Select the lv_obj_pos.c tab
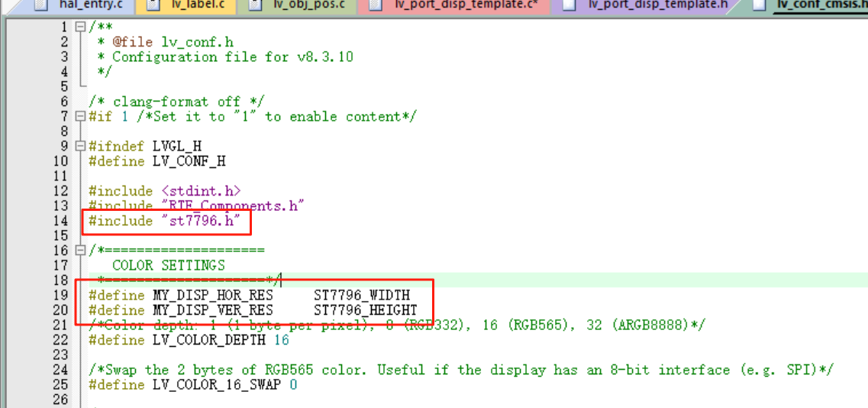This screenshot has width=868, height=408. (x=298, y=5)
